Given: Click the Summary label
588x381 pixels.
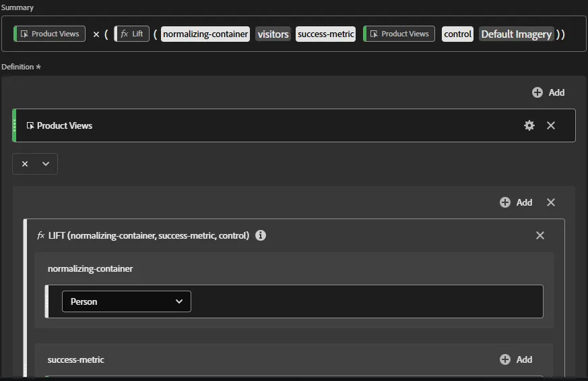Looking at the screenshot, I should (x=18, y=7).
